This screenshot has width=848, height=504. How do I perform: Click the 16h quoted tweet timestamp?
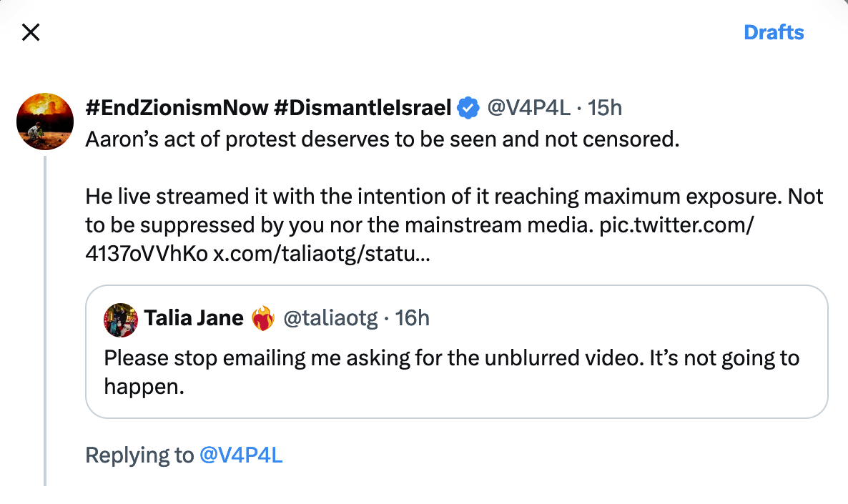[413, 318]
